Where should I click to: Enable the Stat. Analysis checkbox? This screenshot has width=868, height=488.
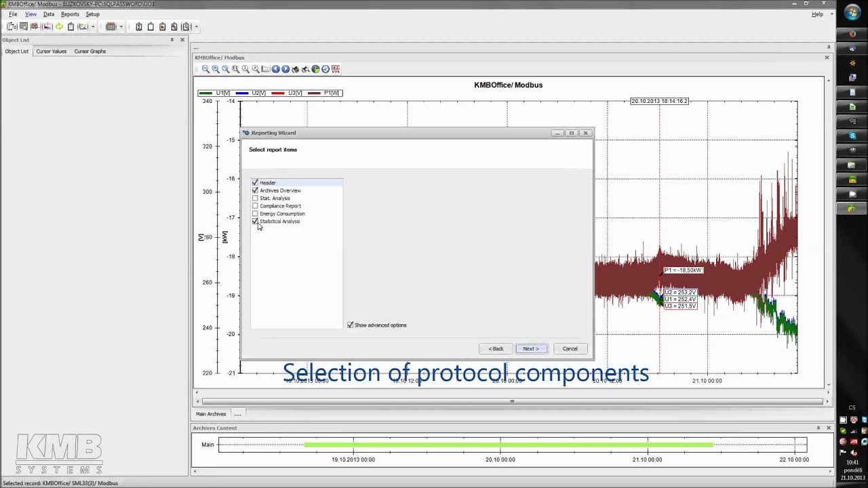click(255, 199)
